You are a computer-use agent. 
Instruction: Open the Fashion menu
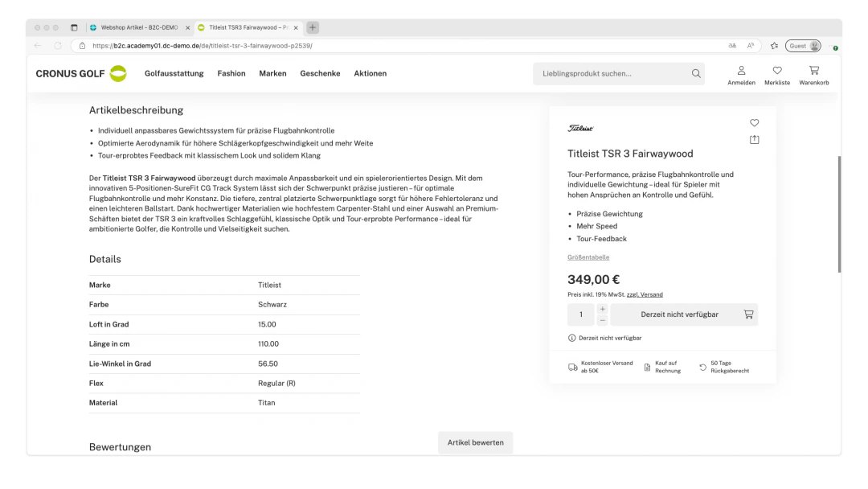[x=231, y=74]
